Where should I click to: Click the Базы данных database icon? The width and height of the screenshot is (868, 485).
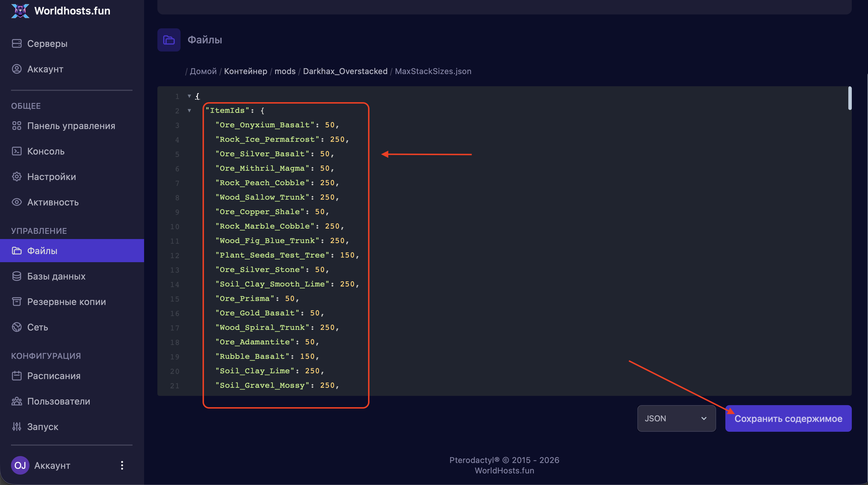click(16, 276)
